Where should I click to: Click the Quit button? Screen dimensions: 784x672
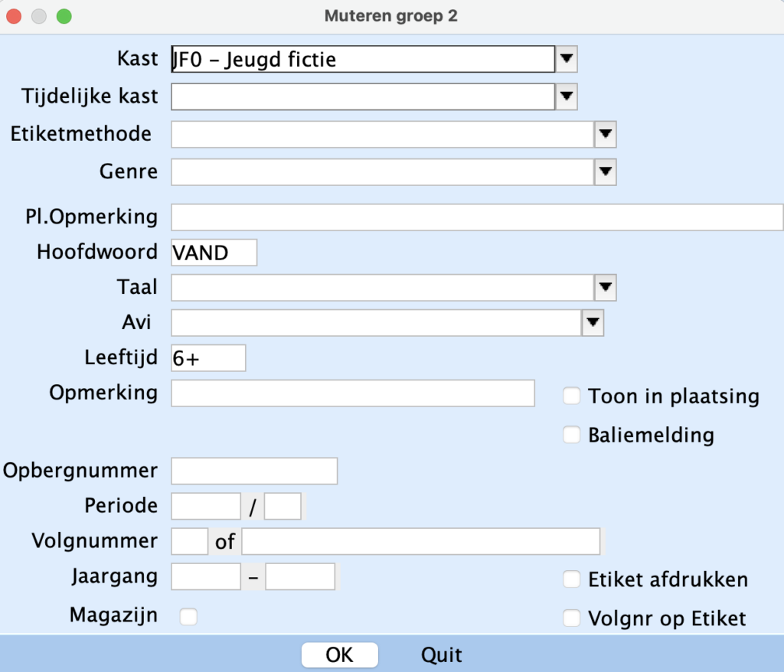(x=442, y=655)
